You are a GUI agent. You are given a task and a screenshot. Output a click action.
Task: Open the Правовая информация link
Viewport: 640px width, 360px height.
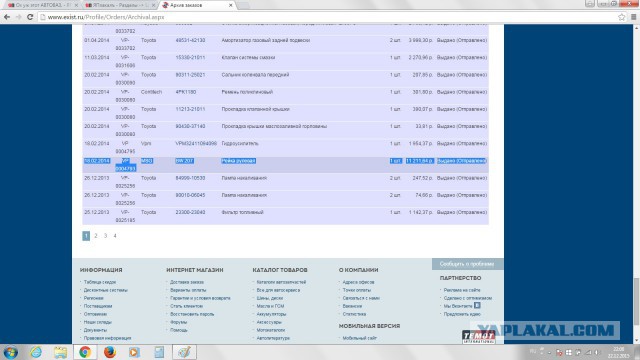(107, 338)
